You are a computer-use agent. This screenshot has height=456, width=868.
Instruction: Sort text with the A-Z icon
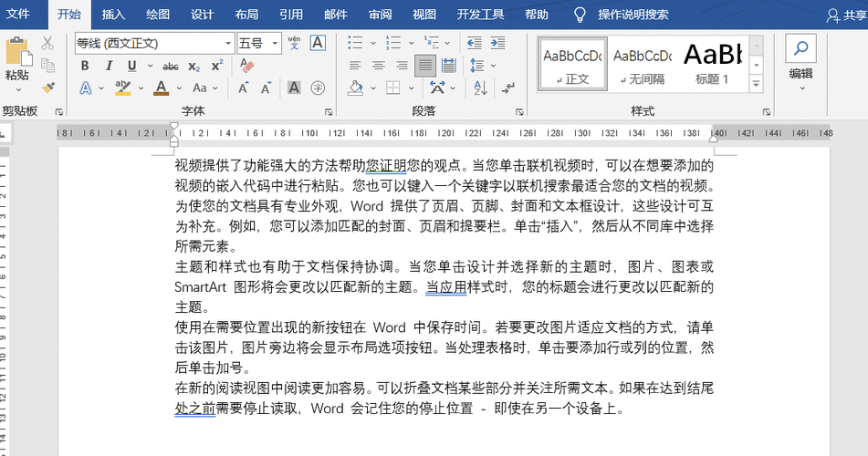pyautogui.click(x=480, y=88)
